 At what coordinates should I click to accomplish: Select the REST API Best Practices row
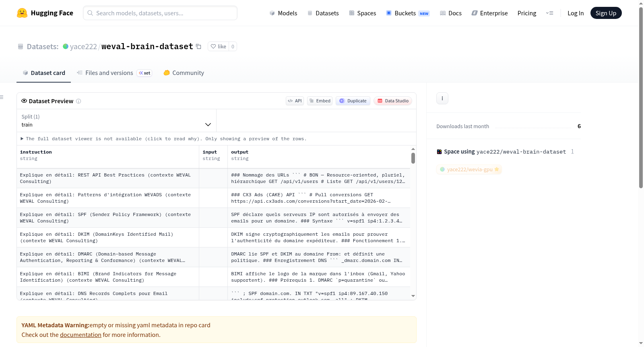(x=213, y=178)
